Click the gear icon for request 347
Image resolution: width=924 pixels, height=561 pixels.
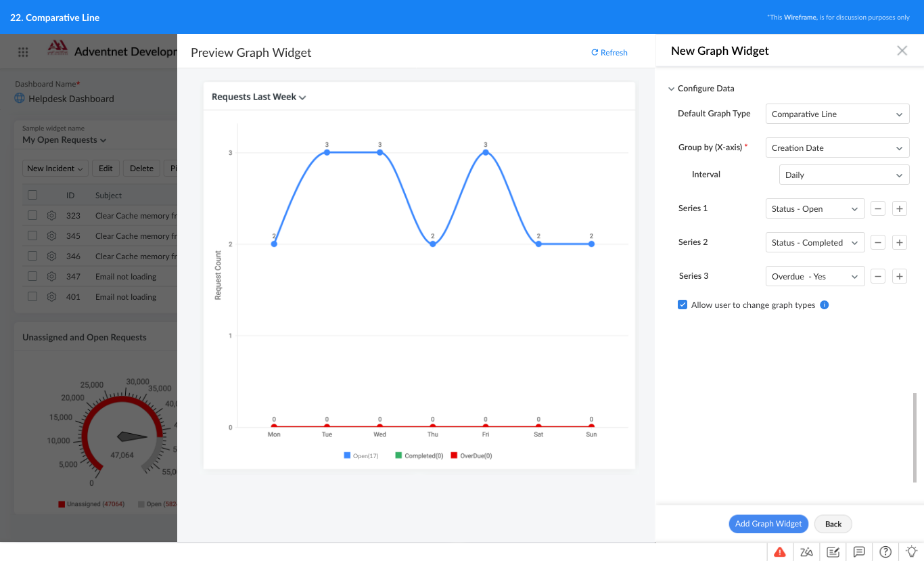[51, 277]
